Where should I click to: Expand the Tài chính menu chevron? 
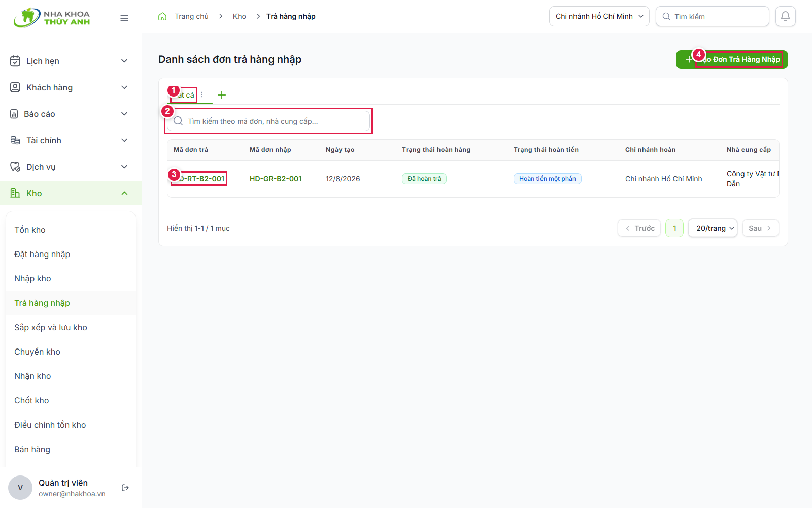tap(124, 140)
